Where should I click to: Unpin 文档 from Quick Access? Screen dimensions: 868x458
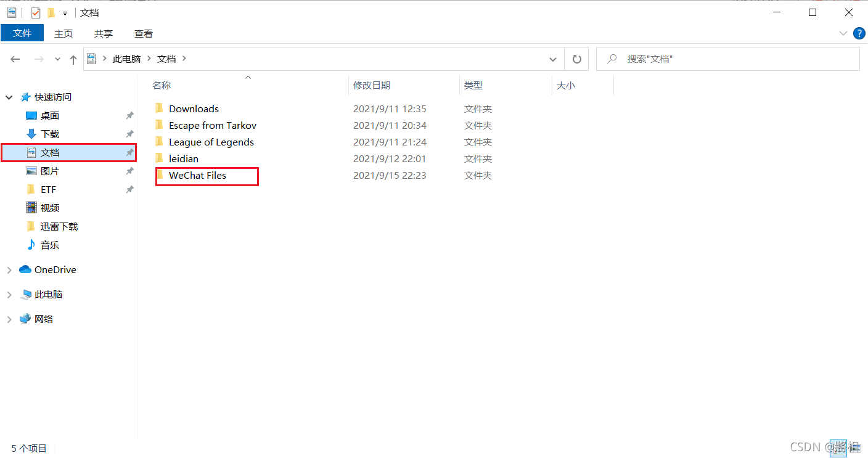[x=129, y=152]
